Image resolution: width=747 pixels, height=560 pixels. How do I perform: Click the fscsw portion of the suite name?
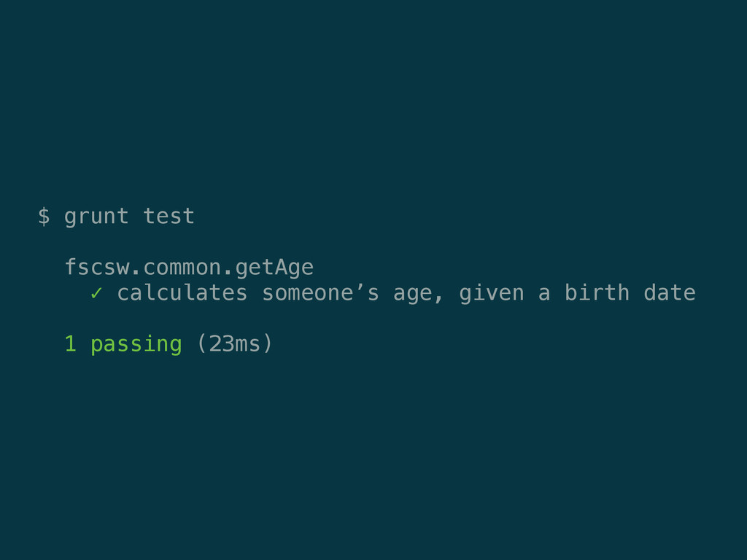(97, 267)
